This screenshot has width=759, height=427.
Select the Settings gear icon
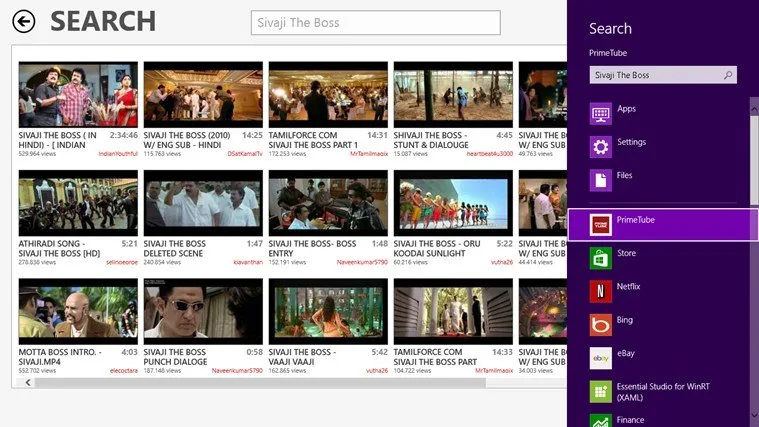tap(601, 147)
